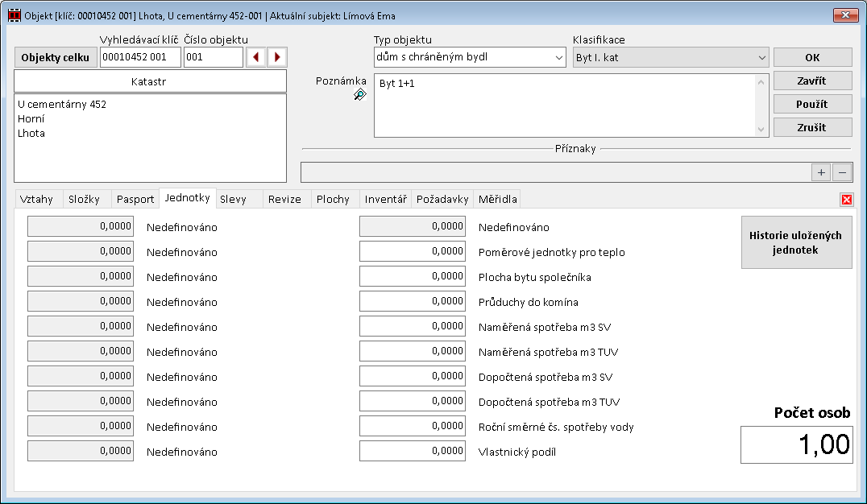
Task: Click the red X tab panel close icon
Action: click(847, 200)
